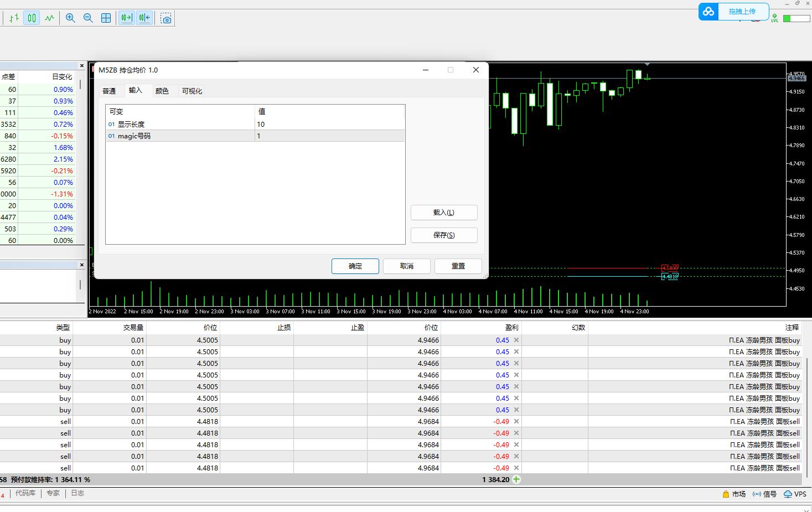
Task: Toggle chart auto scroll to end
Action: coord(127,18)
